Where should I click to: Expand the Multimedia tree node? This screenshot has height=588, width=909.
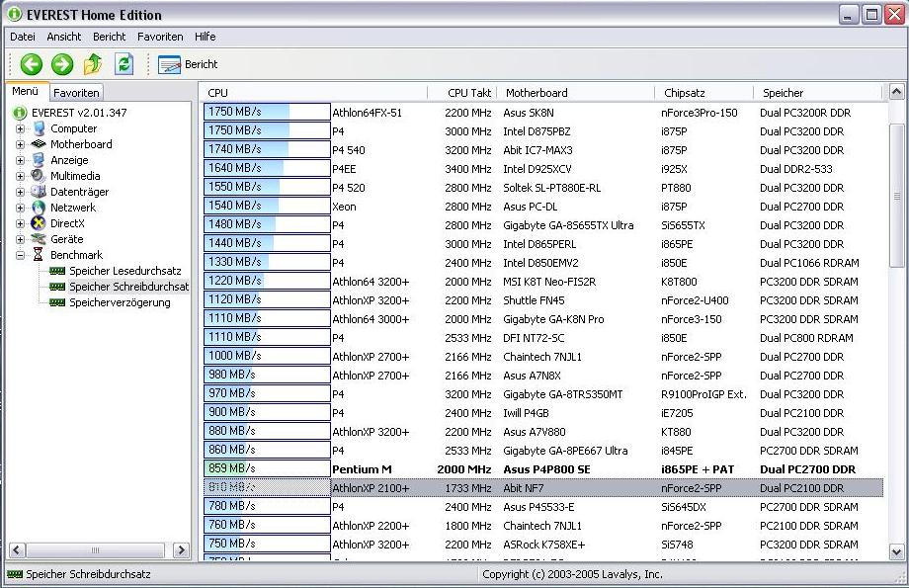point(21,176)
